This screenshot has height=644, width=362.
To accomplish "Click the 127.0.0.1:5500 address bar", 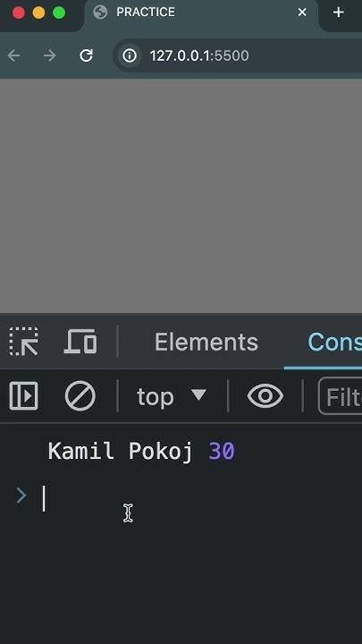I will point(237,55).
